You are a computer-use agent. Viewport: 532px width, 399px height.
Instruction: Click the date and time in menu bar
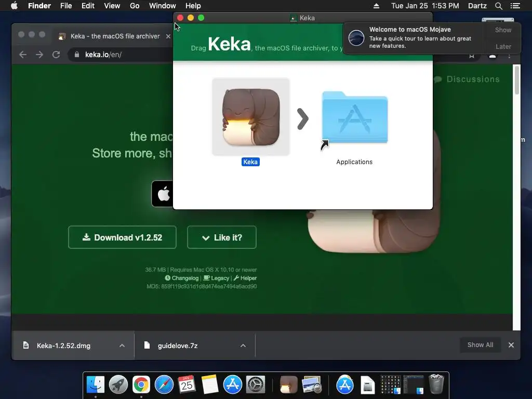pos(425,6)
